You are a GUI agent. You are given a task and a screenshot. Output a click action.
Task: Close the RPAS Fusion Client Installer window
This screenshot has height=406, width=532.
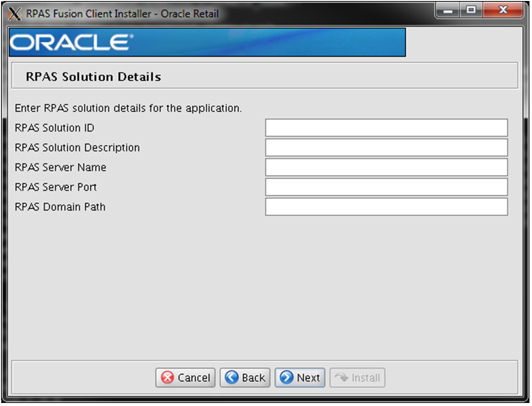[503, 10]
